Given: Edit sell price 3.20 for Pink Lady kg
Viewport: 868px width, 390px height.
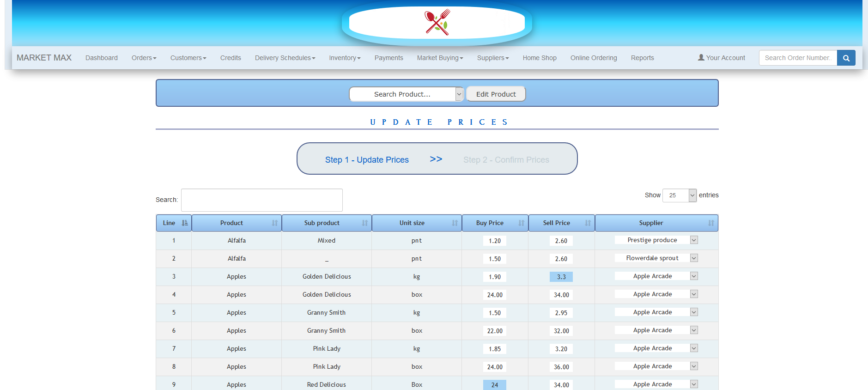Looking at the screenshot, I should 561,349.
